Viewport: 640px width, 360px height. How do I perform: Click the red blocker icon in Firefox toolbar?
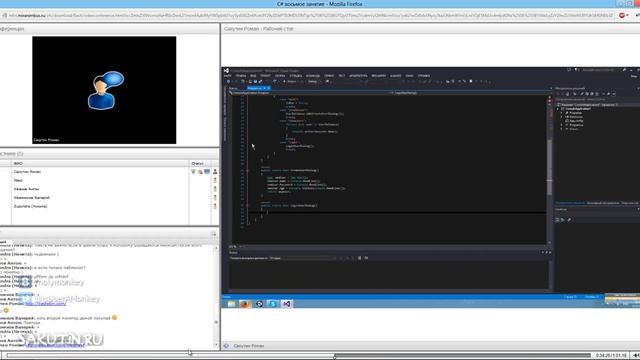tap(622, 15)
